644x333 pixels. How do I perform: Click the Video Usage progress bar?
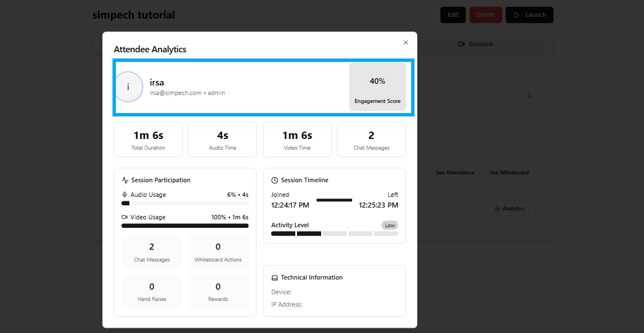pyautogui.click(x=185, y=226)
